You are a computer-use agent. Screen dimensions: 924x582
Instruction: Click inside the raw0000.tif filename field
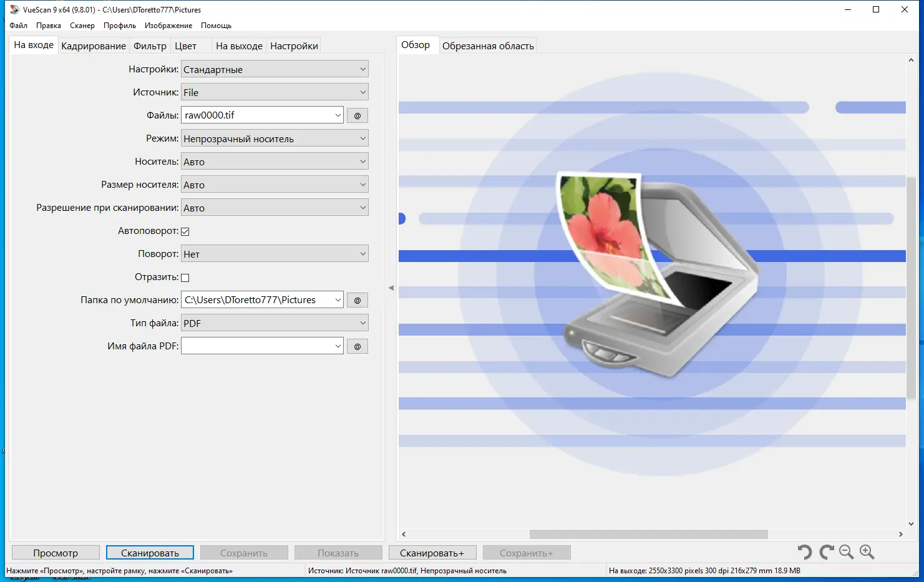[x=256, y=115]
